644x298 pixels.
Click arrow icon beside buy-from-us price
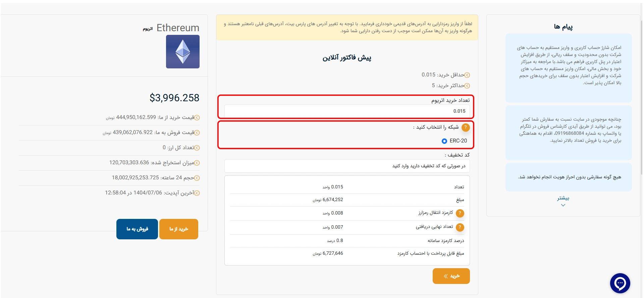point(197,118)
